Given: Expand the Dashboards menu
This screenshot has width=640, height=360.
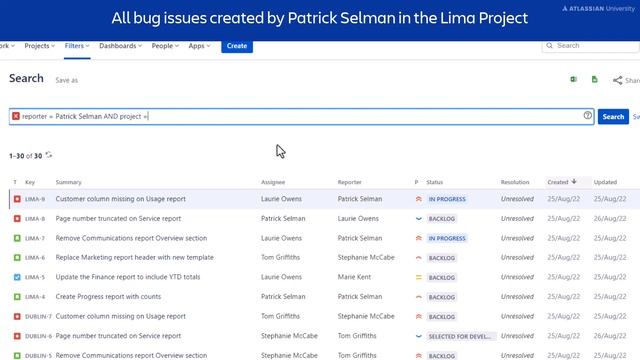Looking at the screenshot, I should [120, 46].
